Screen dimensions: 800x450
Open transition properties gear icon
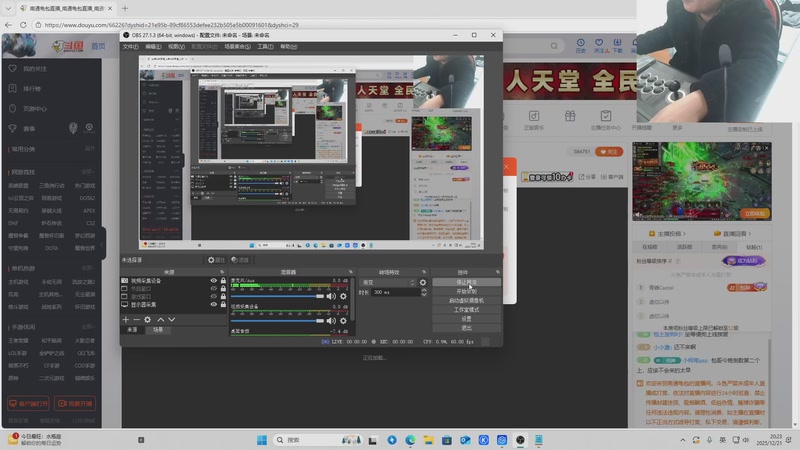coord(422,283)
